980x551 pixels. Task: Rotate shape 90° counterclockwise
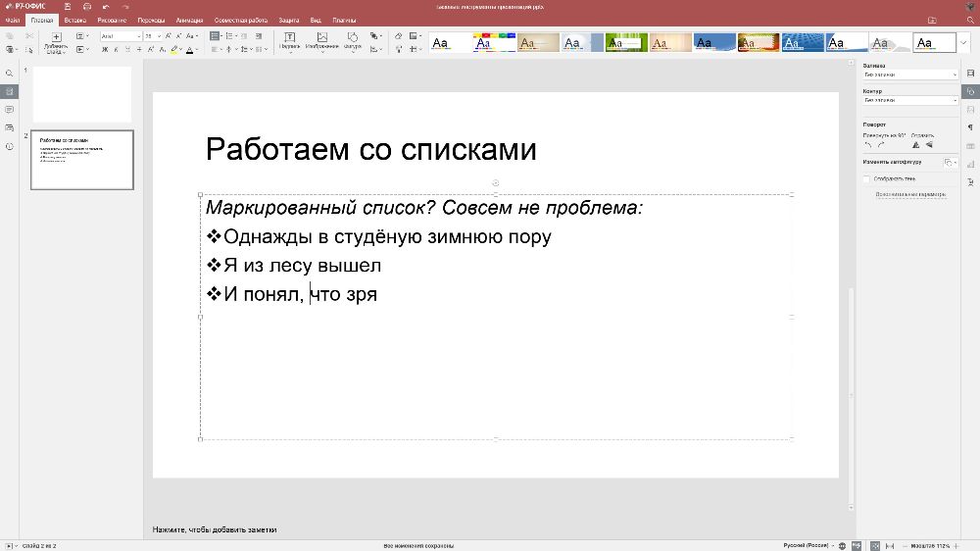[867, 145]
